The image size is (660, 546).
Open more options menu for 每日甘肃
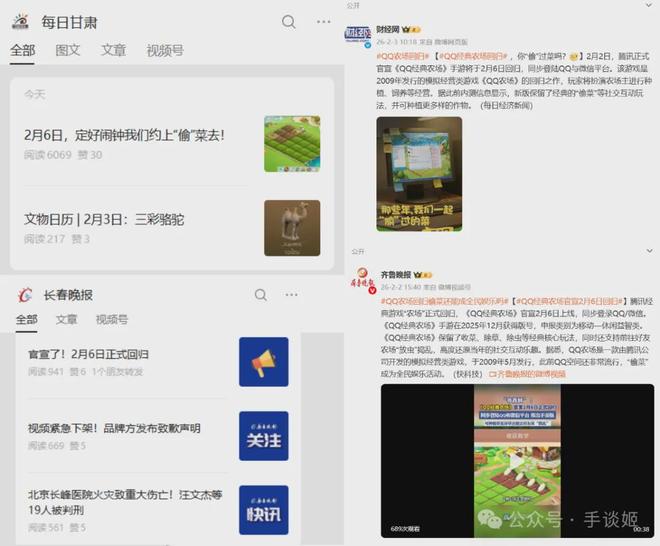click(x=324, y=22)
